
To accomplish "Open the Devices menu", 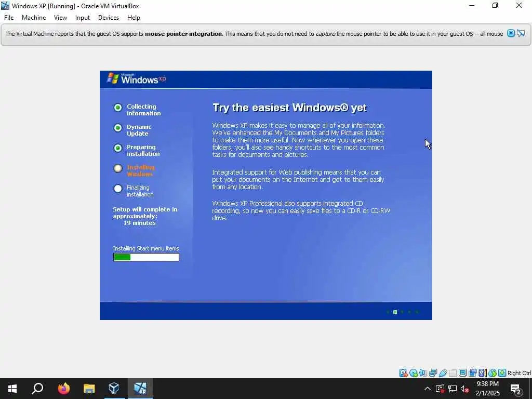I will tap(109, 18).
